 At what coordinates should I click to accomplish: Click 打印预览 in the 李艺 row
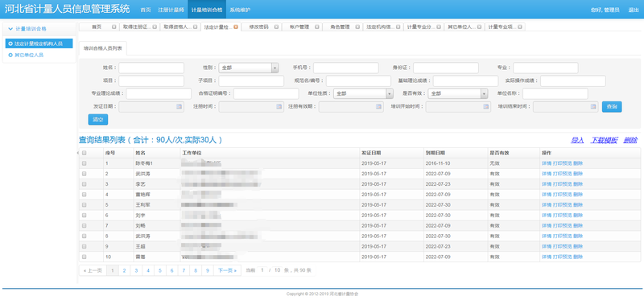tap(562, 184)
